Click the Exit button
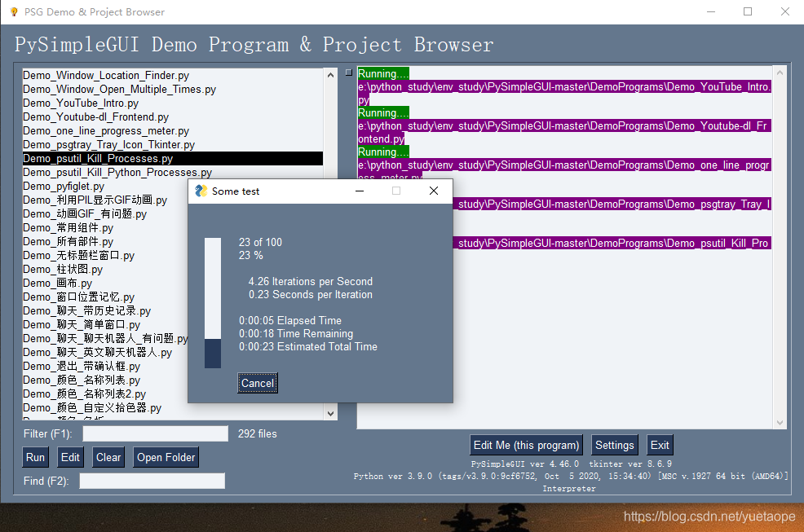804x532 pixels. 660,445
